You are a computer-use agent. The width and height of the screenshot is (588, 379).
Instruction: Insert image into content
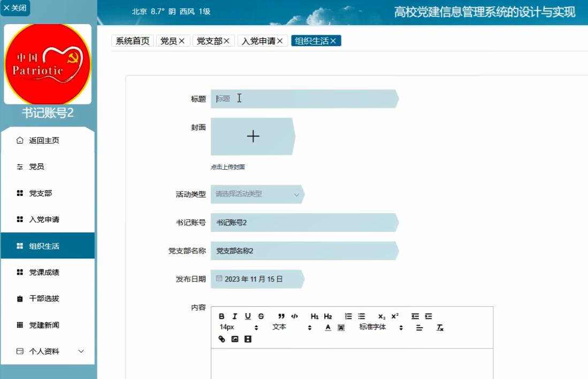pos(235,339)
